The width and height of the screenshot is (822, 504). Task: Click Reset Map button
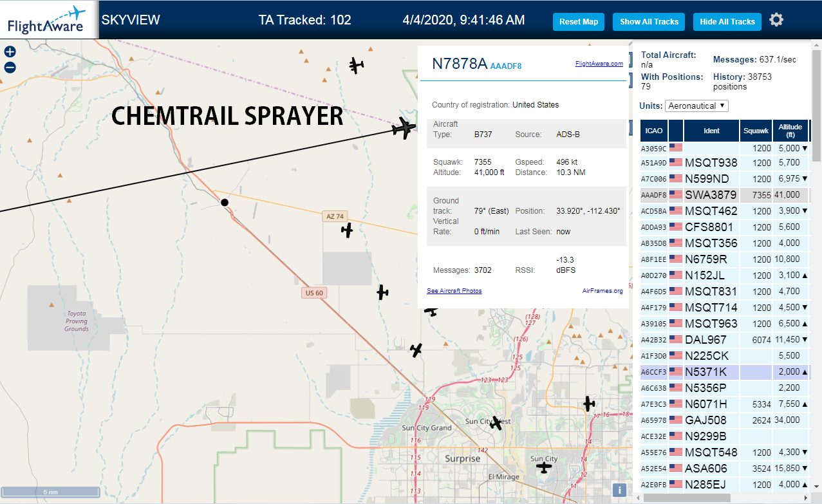(x=579, y=21)
